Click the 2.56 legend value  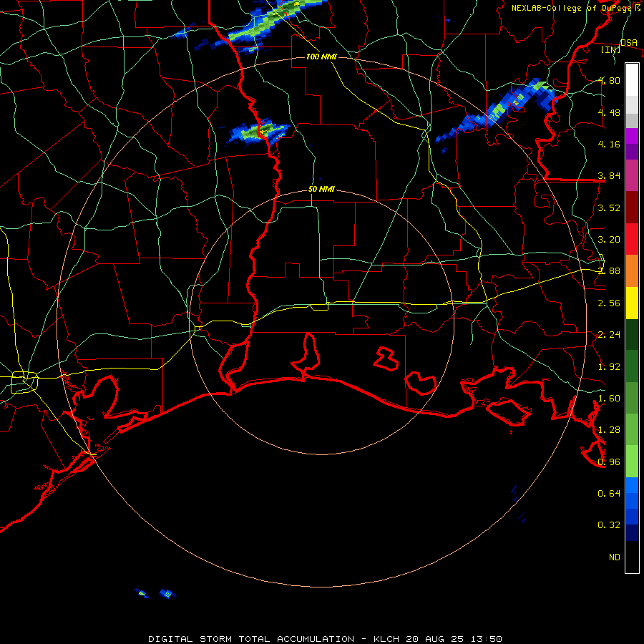click(x=609, y=303)
